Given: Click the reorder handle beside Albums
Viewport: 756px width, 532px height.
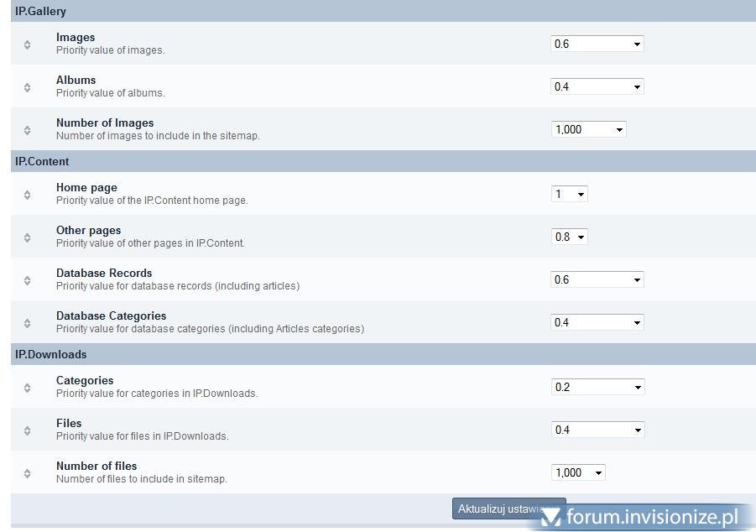Looking at the screenshot, I should [x=27, y=87].
